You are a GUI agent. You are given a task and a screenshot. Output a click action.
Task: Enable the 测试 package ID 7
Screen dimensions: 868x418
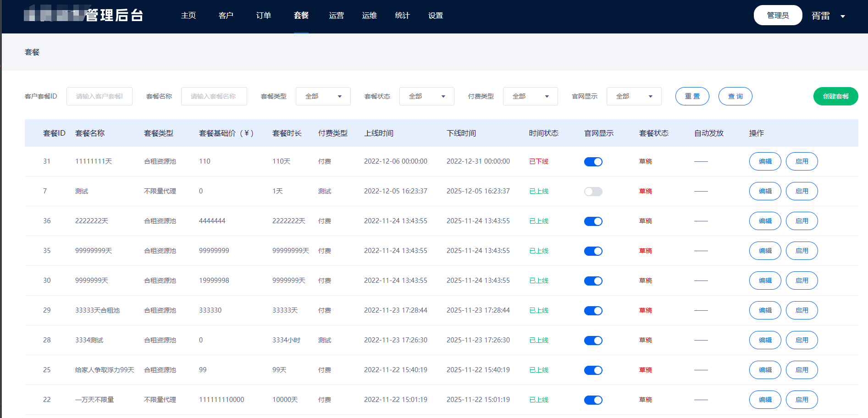pyautogui.click(x=802, y=191)
